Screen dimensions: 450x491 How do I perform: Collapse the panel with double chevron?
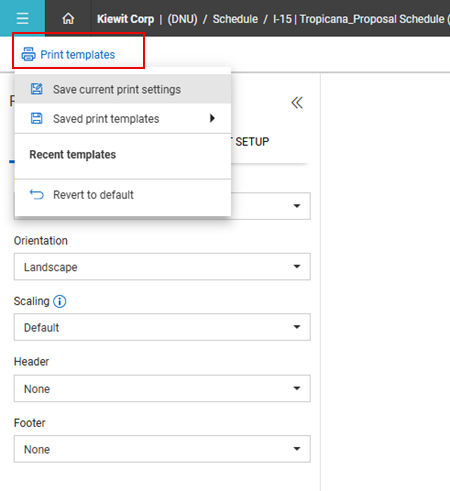tap(297, 103)
